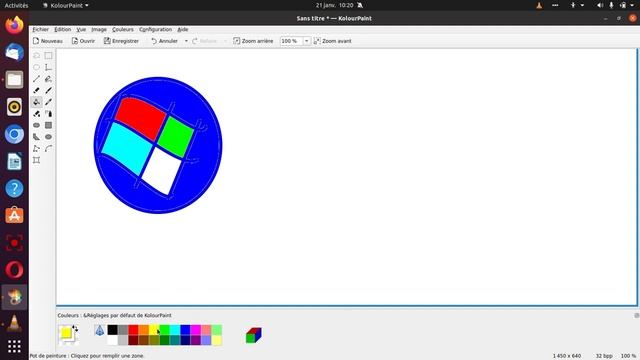This screenshot has width=640, height=360.
Task: Click the Ouvrir button
Action: pyautogui.click(x=83, y=41)
